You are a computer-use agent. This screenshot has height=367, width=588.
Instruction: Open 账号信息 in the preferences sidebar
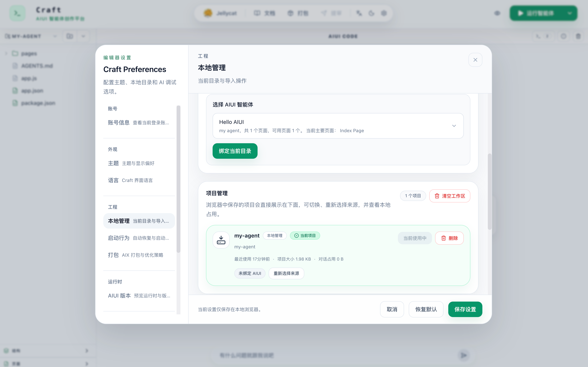(x=139, y=123)
